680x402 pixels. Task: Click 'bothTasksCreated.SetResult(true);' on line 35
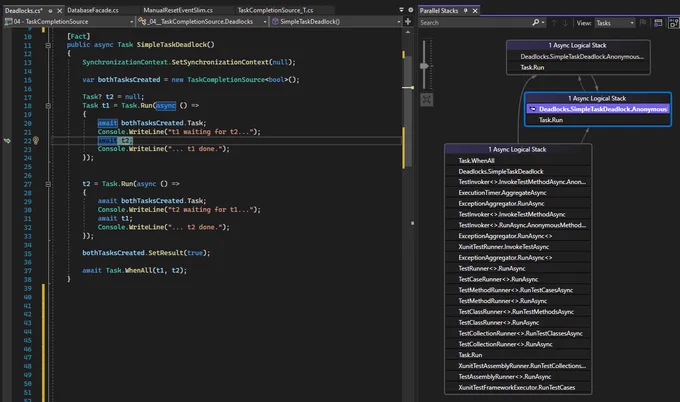[146, 253]
